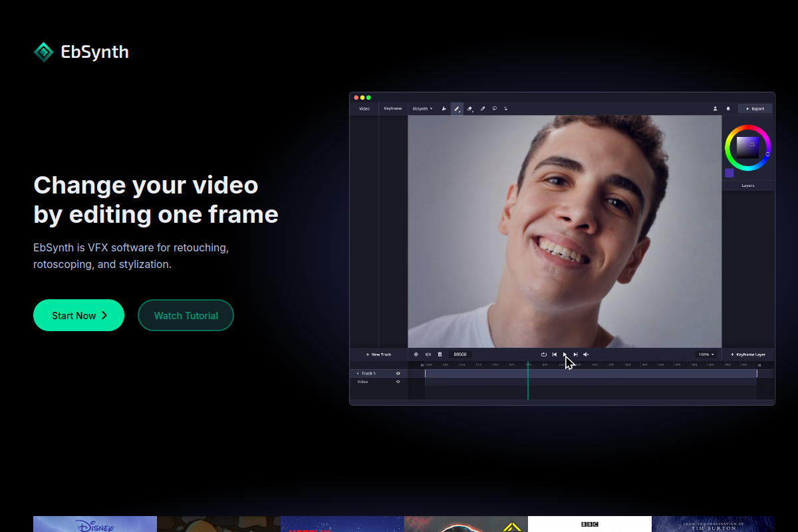
Task: Jump to the previous frame
Action: point(555,354)
